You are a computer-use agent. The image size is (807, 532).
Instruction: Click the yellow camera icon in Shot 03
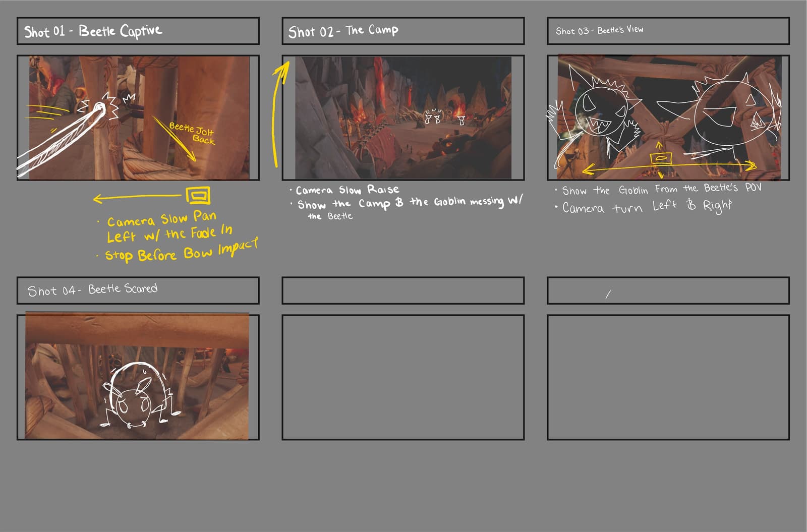660,158
